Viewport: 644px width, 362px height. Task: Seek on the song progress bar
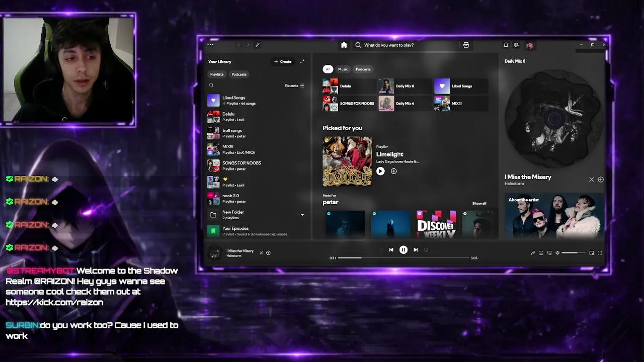click(x=403, y=258)
